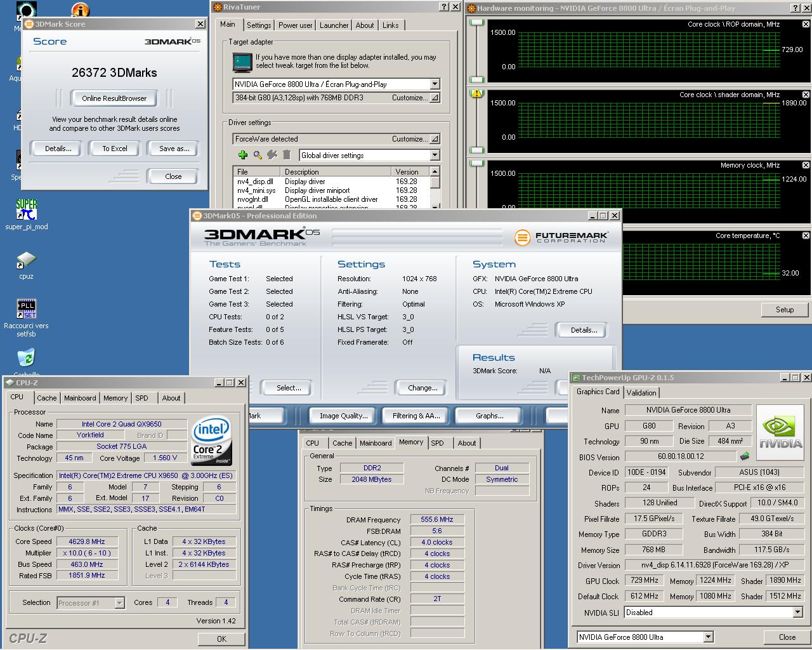Export score with To Excel button

(115, 149)
